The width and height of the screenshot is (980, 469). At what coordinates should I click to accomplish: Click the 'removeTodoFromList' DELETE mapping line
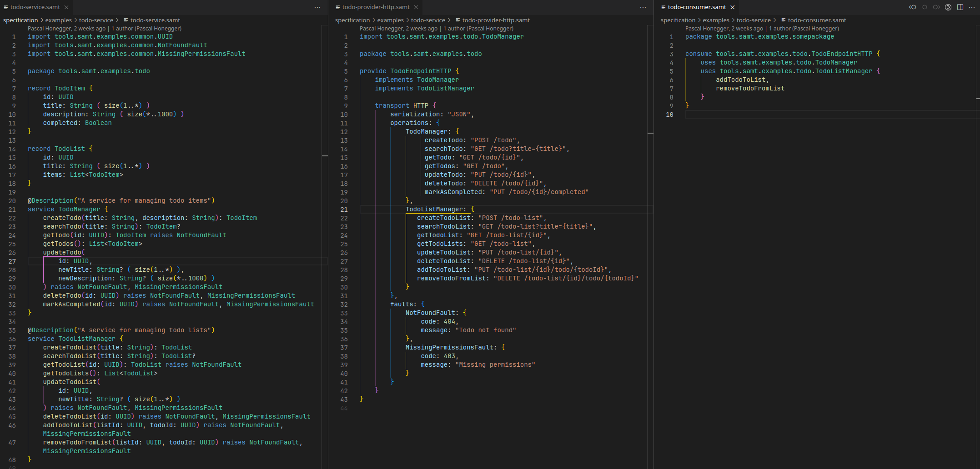click(528, 279)
